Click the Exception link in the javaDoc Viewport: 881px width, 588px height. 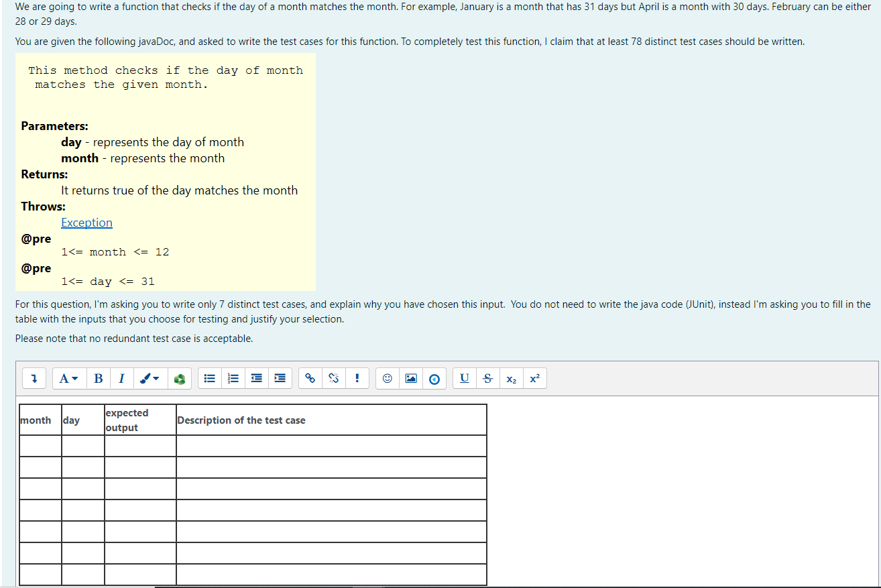pyautogui.click(x=86, y=222)
